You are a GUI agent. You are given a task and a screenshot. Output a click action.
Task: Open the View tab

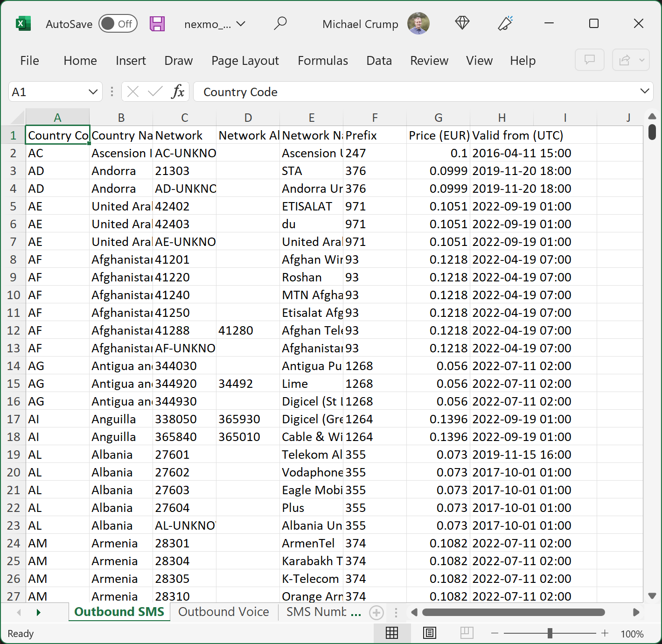point(479,61)
